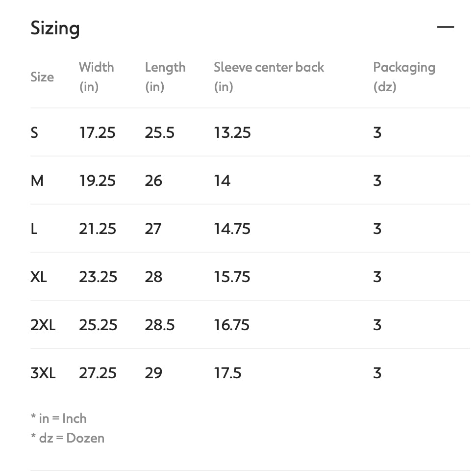Select the S size row label

34,133
